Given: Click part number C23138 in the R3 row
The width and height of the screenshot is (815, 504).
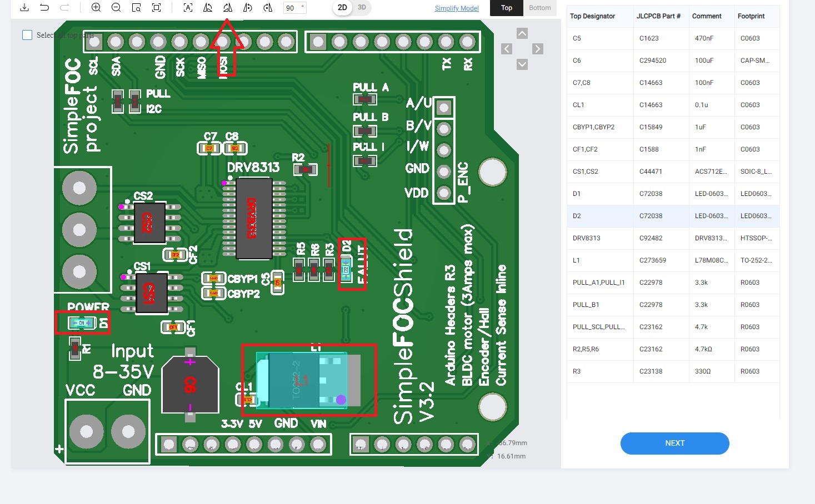Looking at the screenshot, I should (x=651, y=371).
